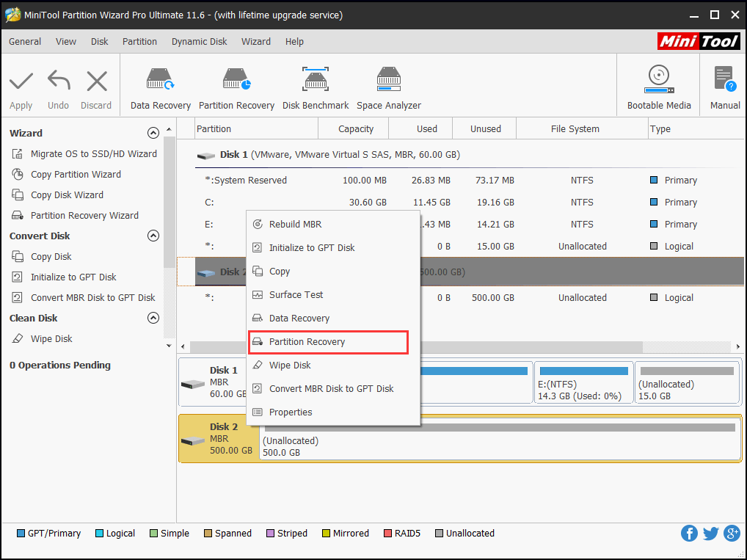Click the Disk 1 drive icon in partition list

205,156
